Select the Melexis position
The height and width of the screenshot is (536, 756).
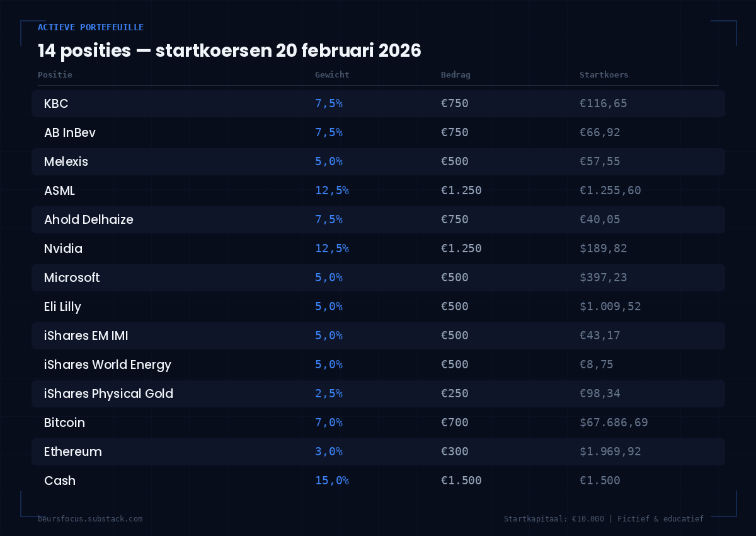tap(66, 161)
